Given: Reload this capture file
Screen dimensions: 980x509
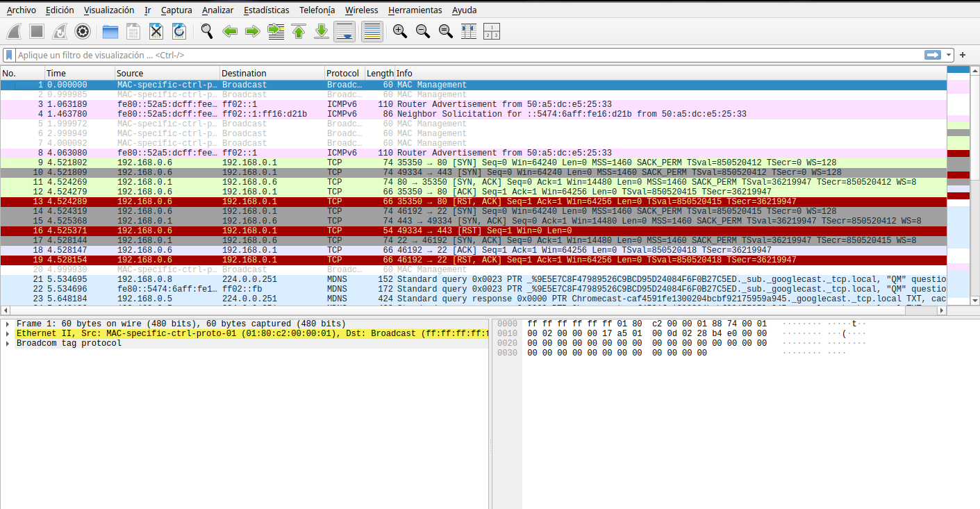Looking at the screenshot, I should tap(179, 31).
